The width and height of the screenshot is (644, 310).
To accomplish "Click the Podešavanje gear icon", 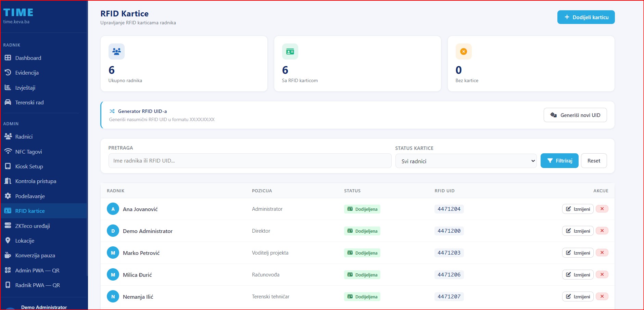I will (x=8, y=196).
